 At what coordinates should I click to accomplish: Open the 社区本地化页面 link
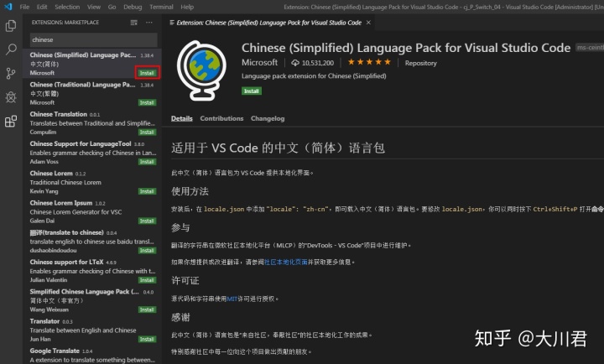pos(286,262)
